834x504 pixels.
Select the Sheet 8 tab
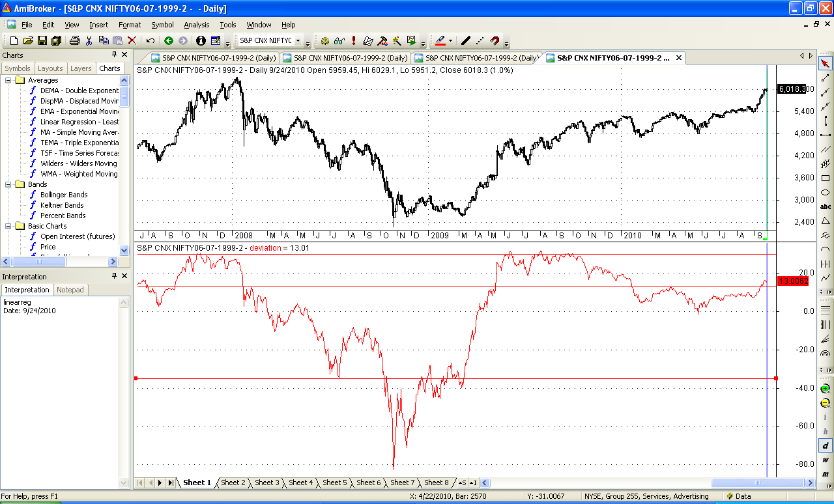point(437,483)
